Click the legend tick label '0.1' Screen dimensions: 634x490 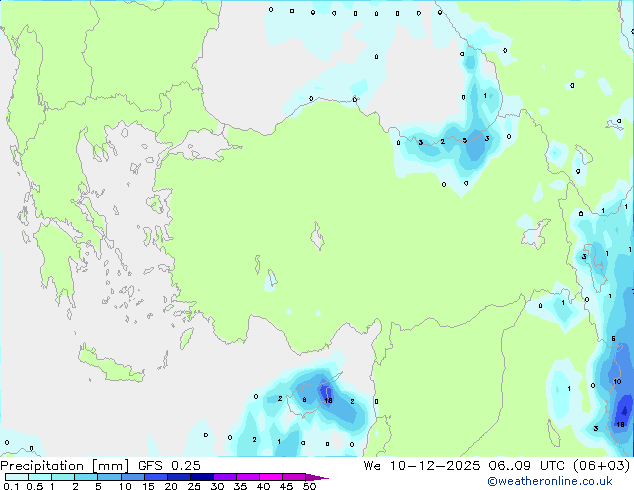(11, 486)
